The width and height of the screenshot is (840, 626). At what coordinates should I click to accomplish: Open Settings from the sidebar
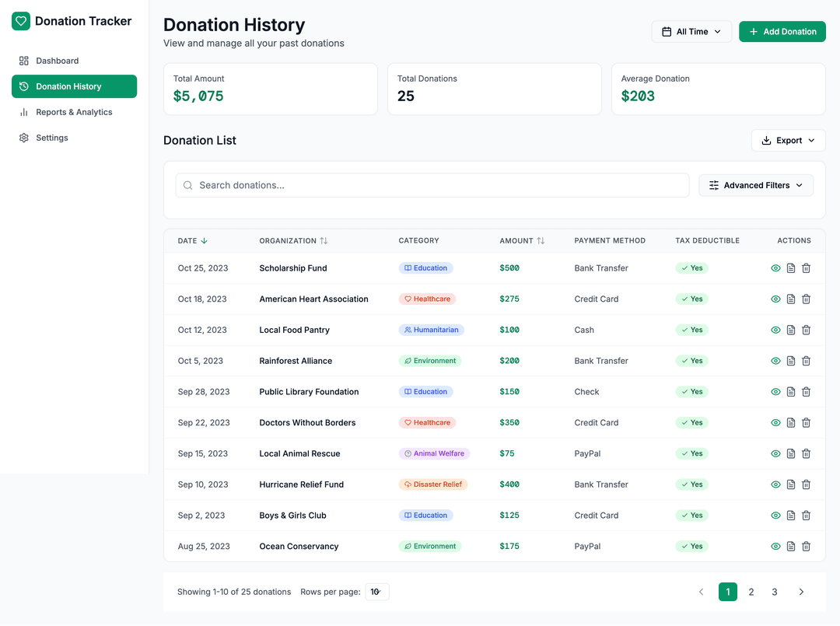[52, 138]
